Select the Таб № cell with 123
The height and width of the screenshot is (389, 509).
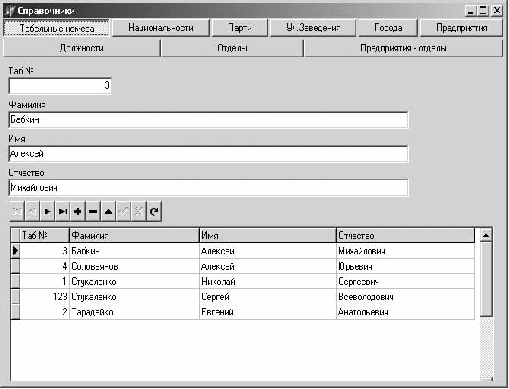coord(45,297)
